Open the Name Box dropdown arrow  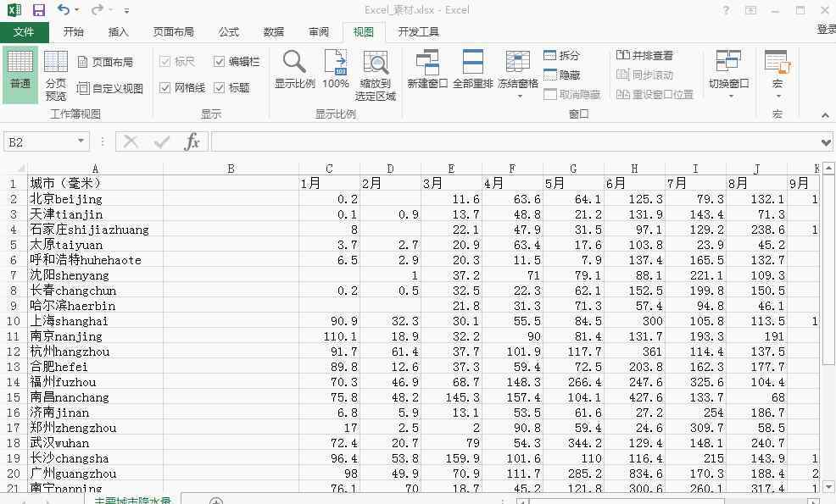[x=81, y=142]
